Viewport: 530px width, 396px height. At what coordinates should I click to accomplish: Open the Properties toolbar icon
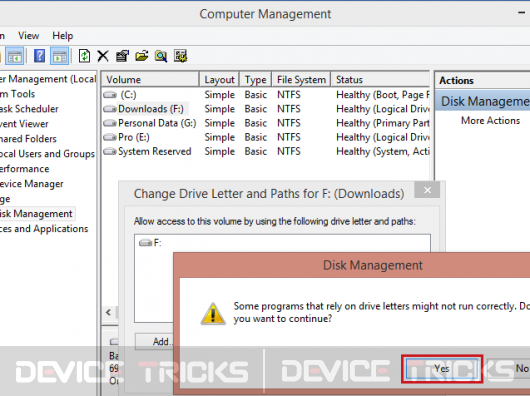tap(122, 56)
